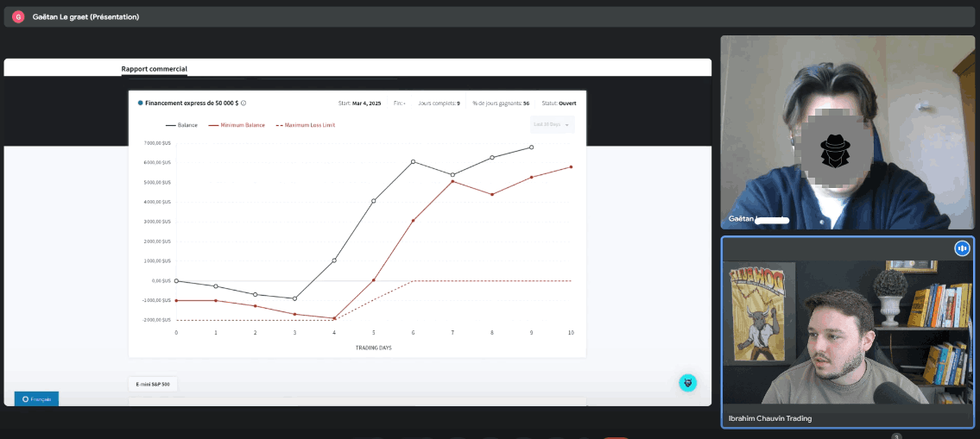Open the Last 10 Days dropdown
The image size is (980, 439).
pos(552,125)
